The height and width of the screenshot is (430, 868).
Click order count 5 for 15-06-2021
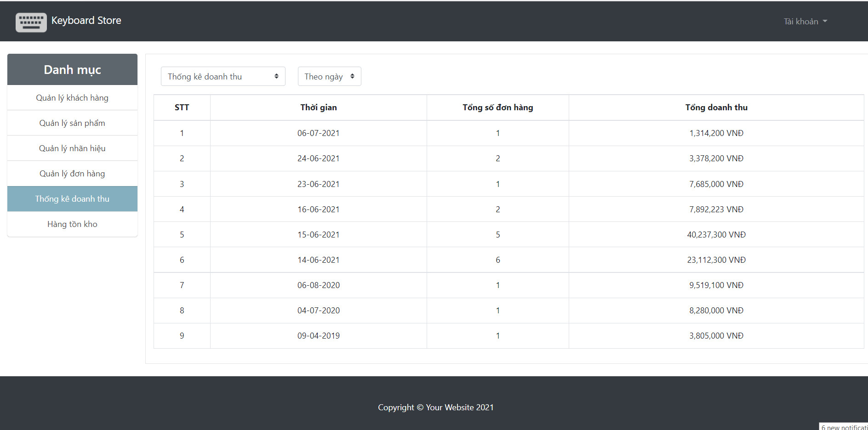pyautogui.click(x=498, y=235)
